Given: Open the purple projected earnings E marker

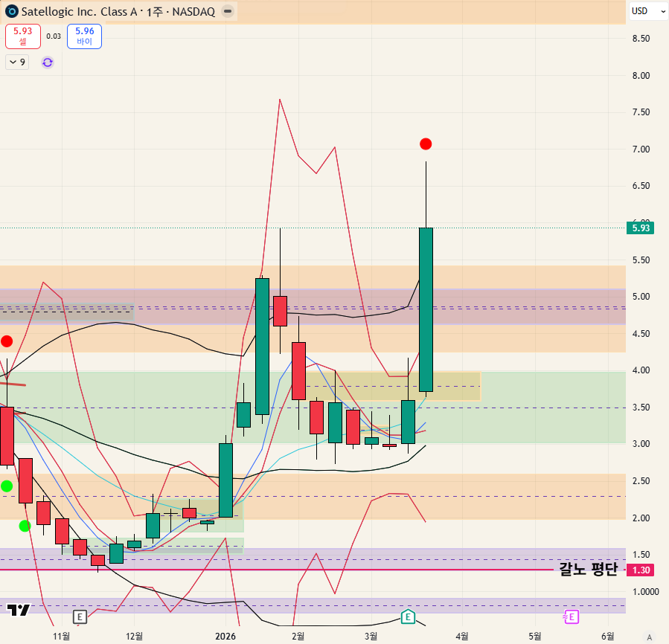Looking at the screenshot, I should pyautogui.click(x=572, y=616).
